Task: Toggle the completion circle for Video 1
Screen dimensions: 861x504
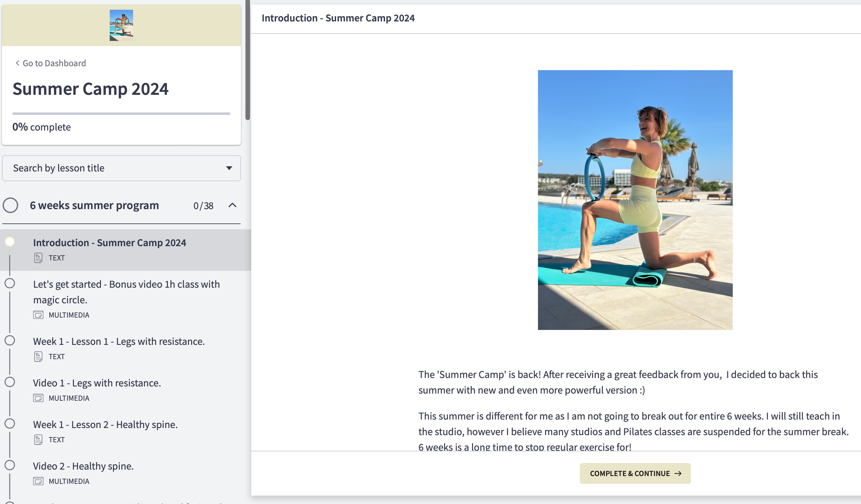Action: tap(11, 382)
